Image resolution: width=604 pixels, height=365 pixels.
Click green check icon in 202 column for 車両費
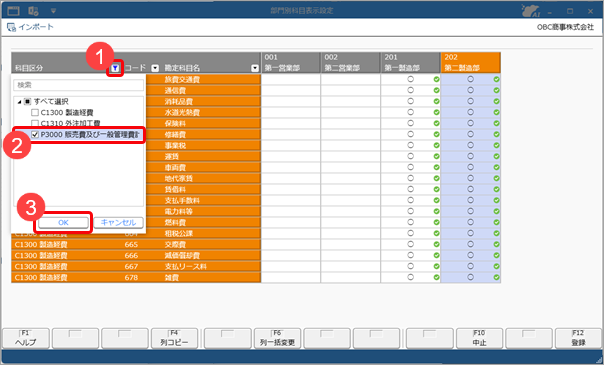point(497,167)
